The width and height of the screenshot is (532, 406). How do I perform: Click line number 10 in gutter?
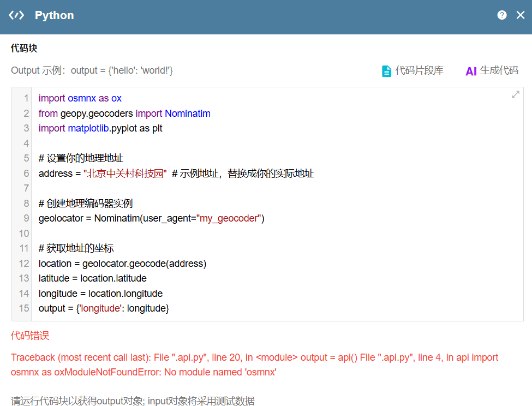[x=24, y=234]
